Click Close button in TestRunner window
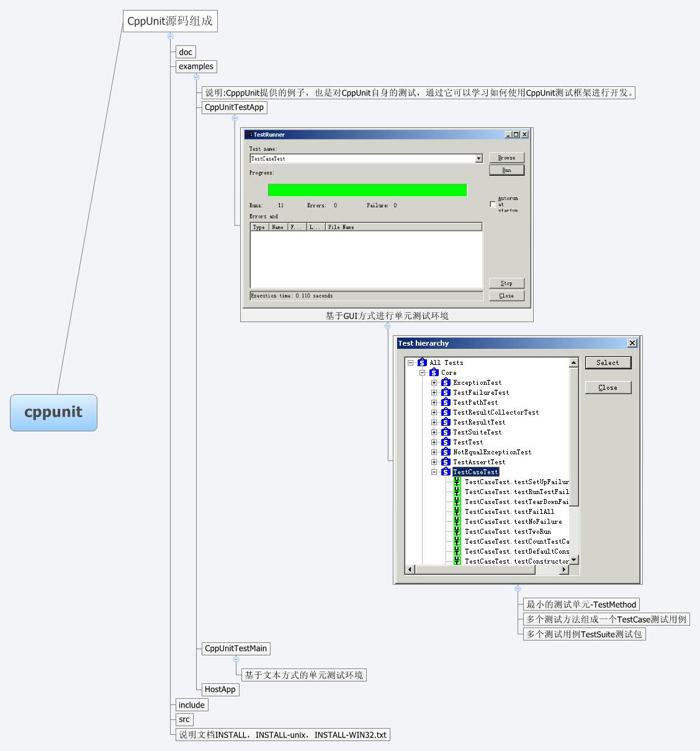The image size is (700, 751). click(506, 295)
